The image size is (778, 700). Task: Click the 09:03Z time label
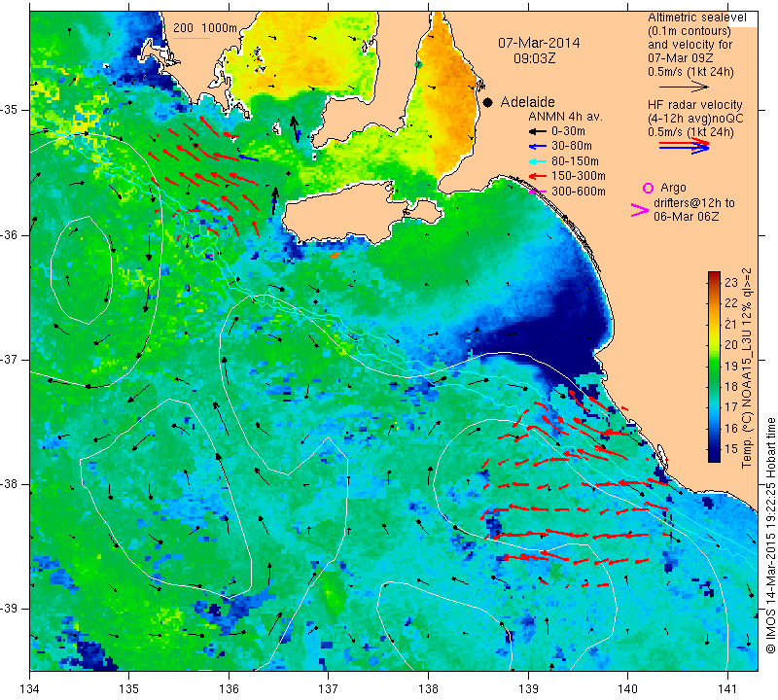click(534, 58)
